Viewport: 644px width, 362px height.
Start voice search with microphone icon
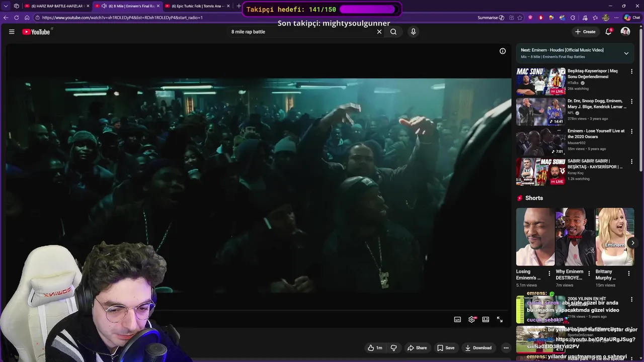tap(413, 32)
